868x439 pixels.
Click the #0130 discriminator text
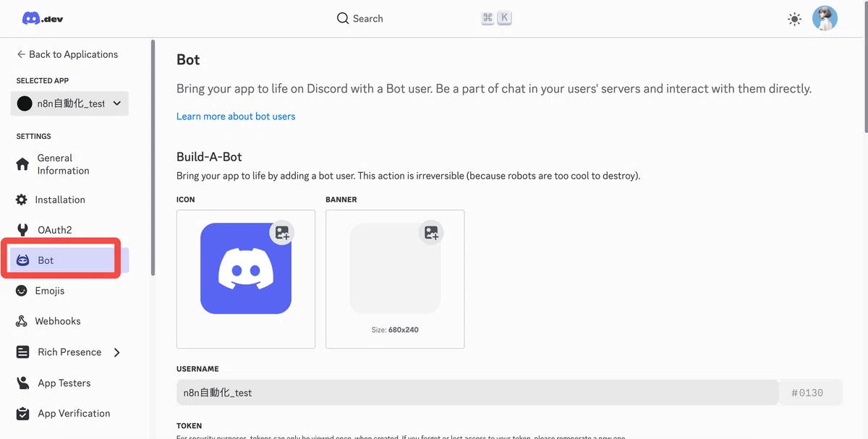click(x=807, y=393)
